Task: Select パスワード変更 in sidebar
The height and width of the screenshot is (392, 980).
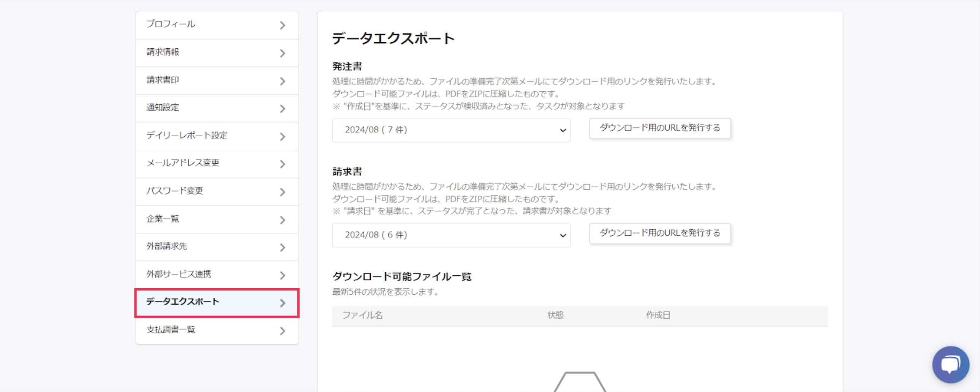Action: tap(217, 192)
